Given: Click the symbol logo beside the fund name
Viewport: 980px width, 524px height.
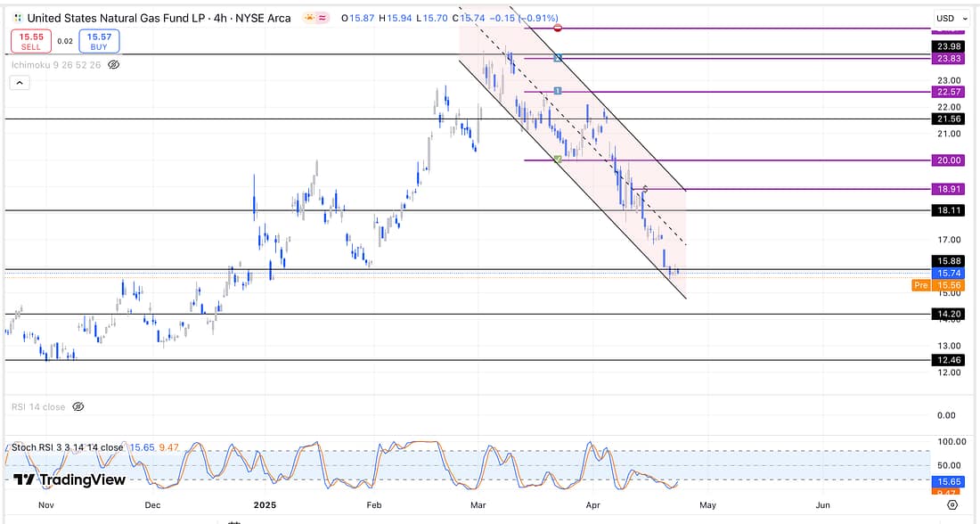Looking at the screenshot, I should (17, 18).
